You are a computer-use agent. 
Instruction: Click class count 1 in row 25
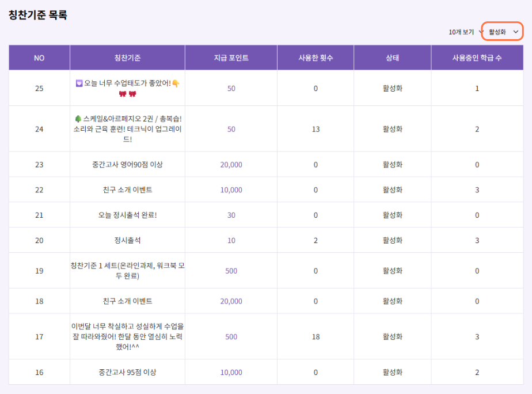[x=477, y=88]
